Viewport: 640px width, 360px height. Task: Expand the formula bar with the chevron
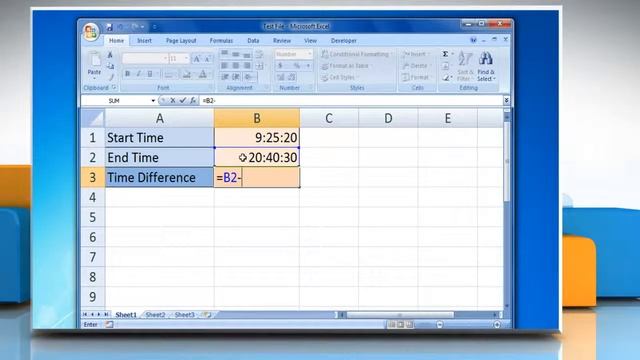point(506,100)
